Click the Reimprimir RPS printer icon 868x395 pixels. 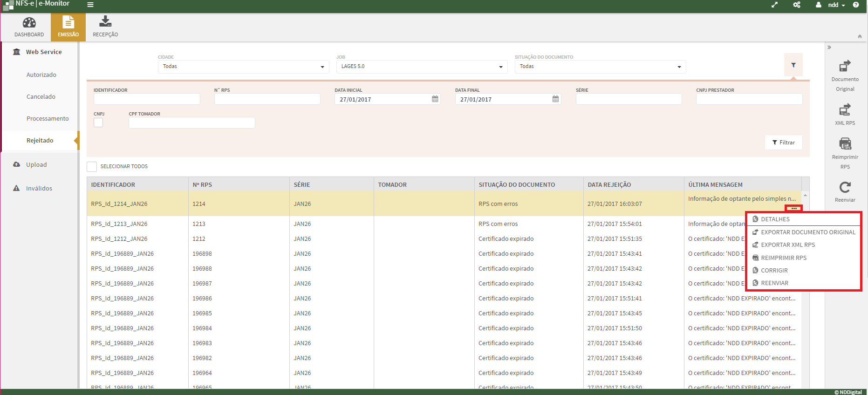pyautogui.click(x=845, y=143)
